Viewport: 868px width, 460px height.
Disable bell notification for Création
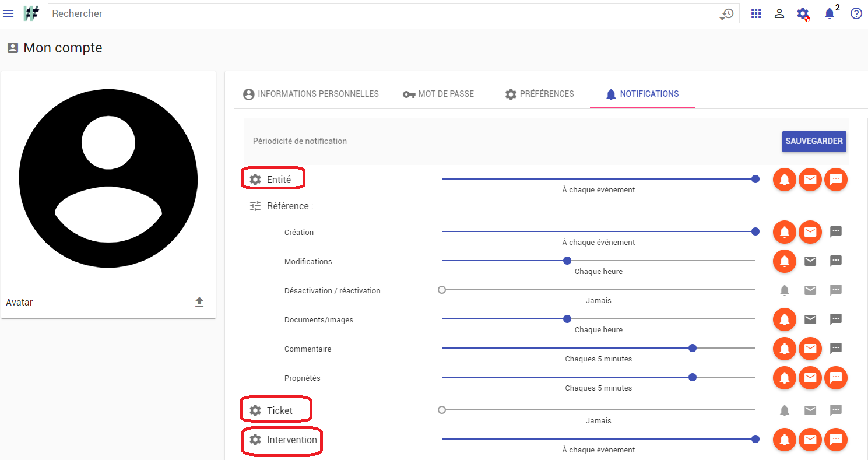click(x=785, y=232)
